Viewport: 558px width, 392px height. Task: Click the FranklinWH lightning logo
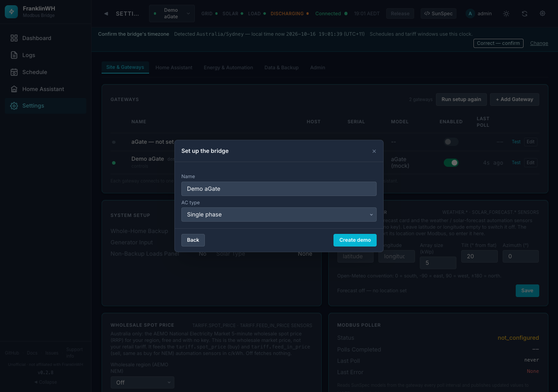tap(11, 12)
